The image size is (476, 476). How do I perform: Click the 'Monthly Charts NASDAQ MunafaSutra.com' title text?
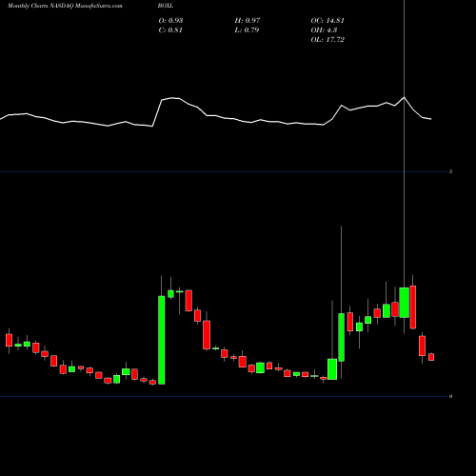[65, 6]
